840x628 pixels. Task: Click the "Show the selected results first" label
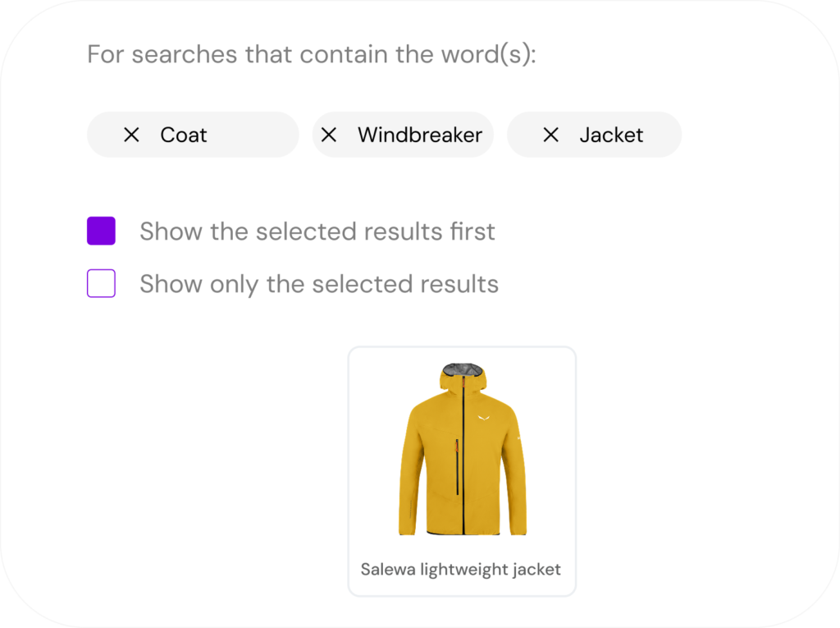(317, 231)
